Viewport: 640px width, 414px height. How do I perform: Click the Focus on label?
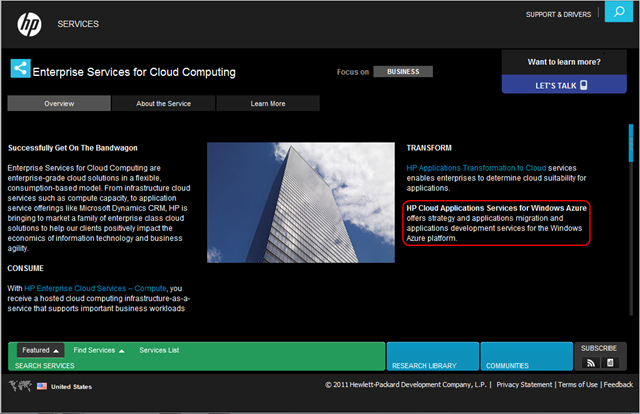(353, 72)
